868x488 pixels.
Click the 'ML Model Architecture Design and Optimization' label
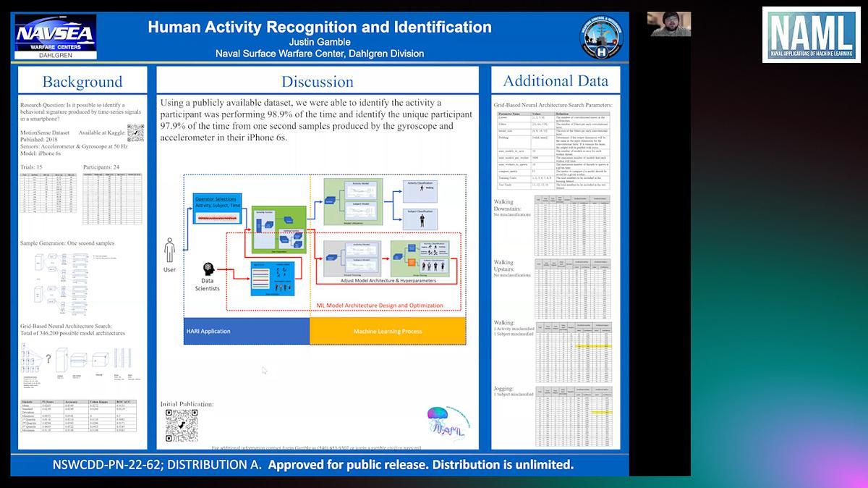pos(380,306)
